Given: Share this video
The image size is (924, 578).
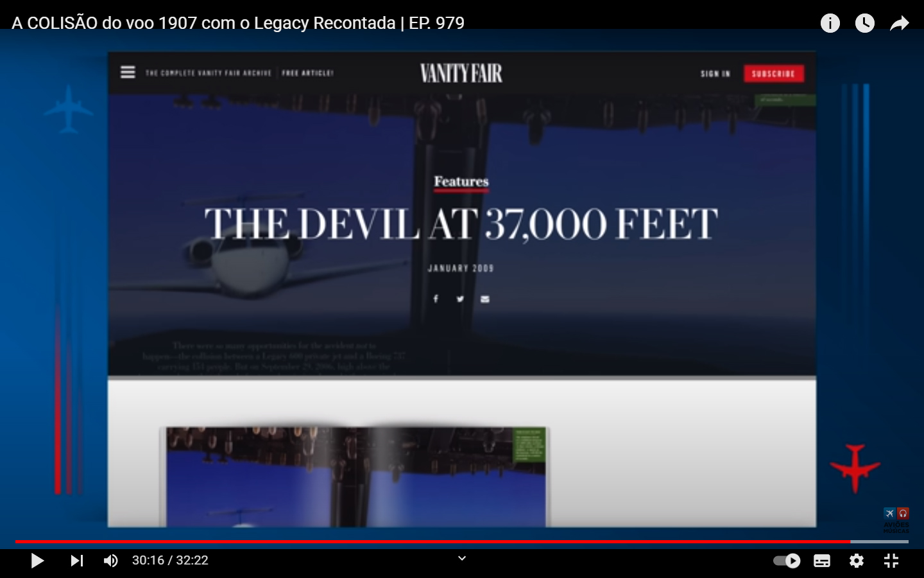Looking at the screenshot, I should 900,24.
